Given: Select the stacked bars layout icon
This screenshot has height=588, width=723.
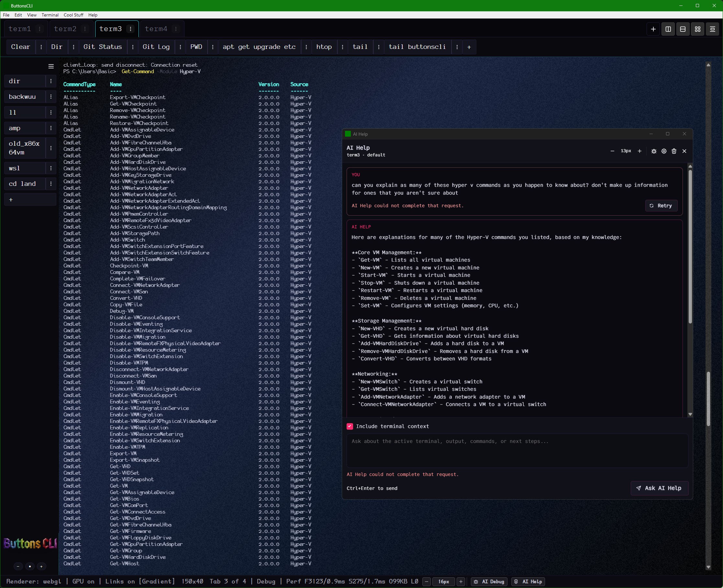Looking at the screenshot, I should (x=713, y=29).
